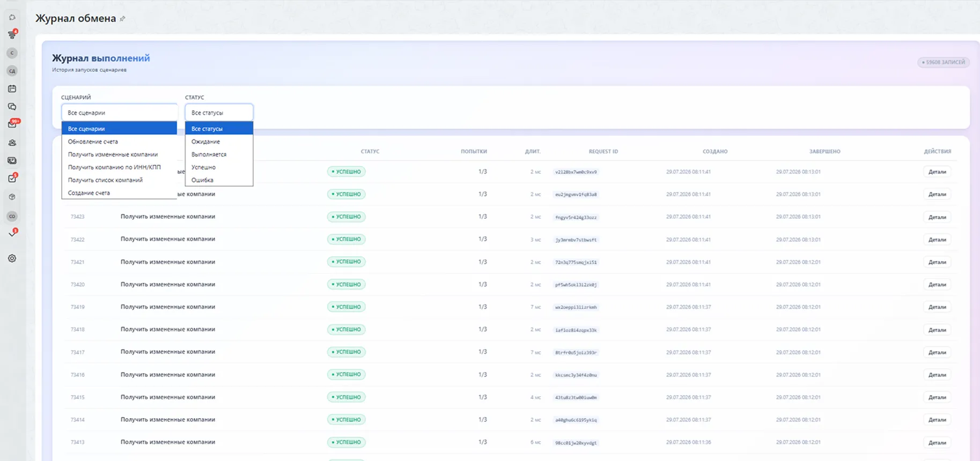
Task: Click the История запусков сценариев subtitle
Action: pyautogui.click(x=89, y=70)
